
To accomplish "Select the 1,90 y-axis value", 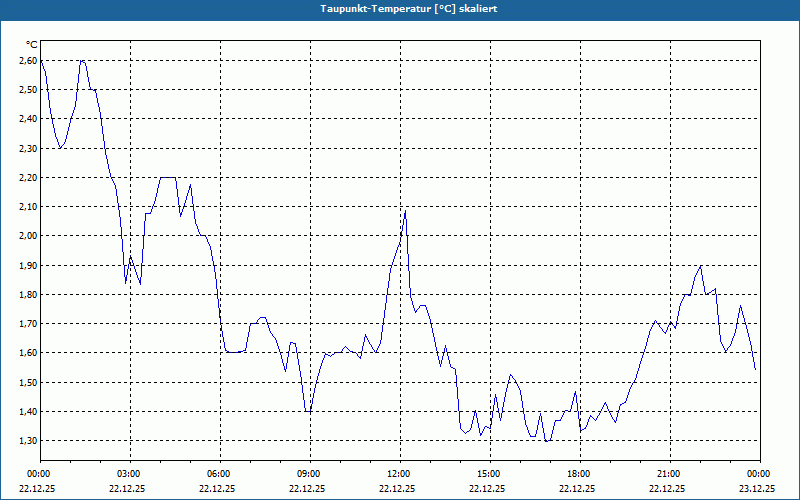I will click(x=28, y=265).
